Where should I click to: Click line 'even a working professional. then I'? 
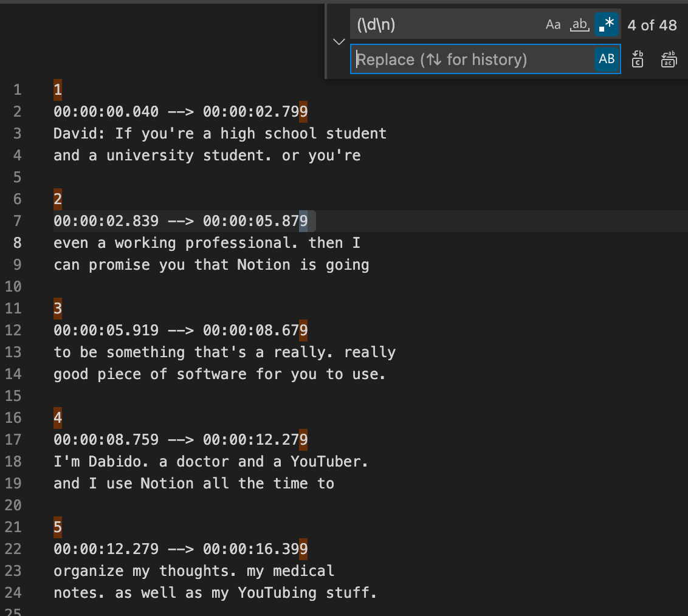(x=207, y=243)
